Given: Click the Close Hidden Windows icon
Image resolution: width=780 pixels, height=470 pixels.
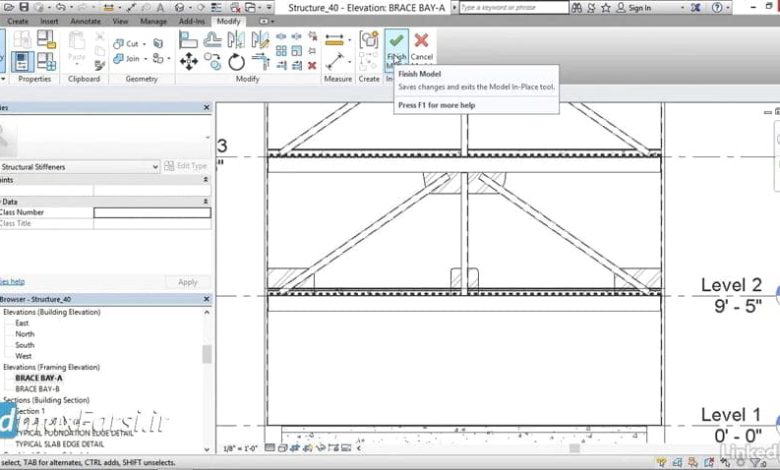Looking at the screenshot, I should [235, 7].
